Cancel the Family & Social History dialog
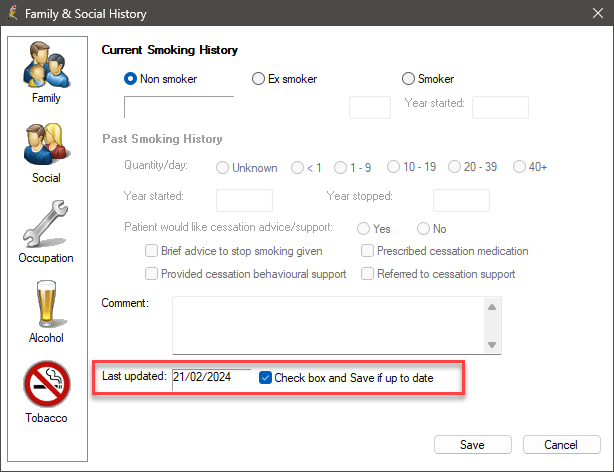 tap(562, 445)
